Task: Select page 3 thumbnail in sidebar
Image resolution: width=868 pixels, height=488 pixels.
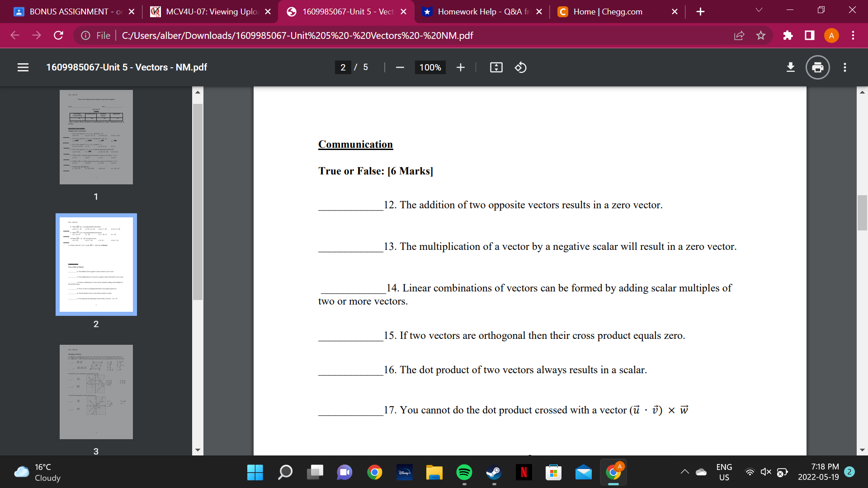Action: (x=96, y=392)
